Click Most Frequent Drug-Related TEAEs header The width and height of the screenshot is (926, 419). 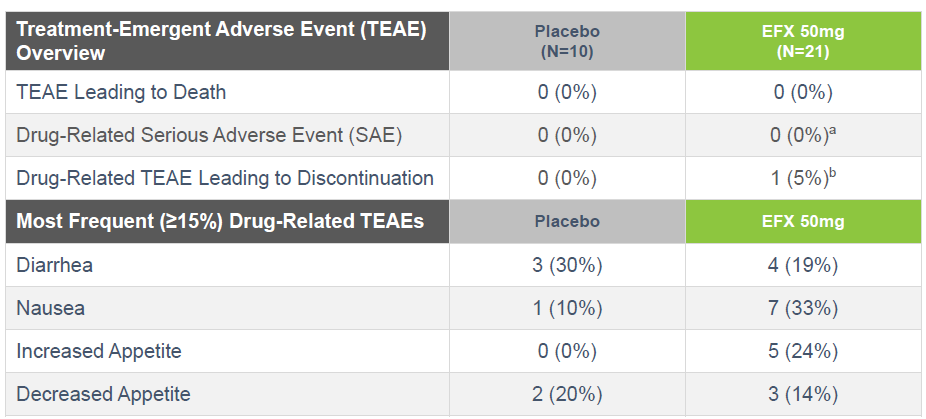click(x=227, y=222)
